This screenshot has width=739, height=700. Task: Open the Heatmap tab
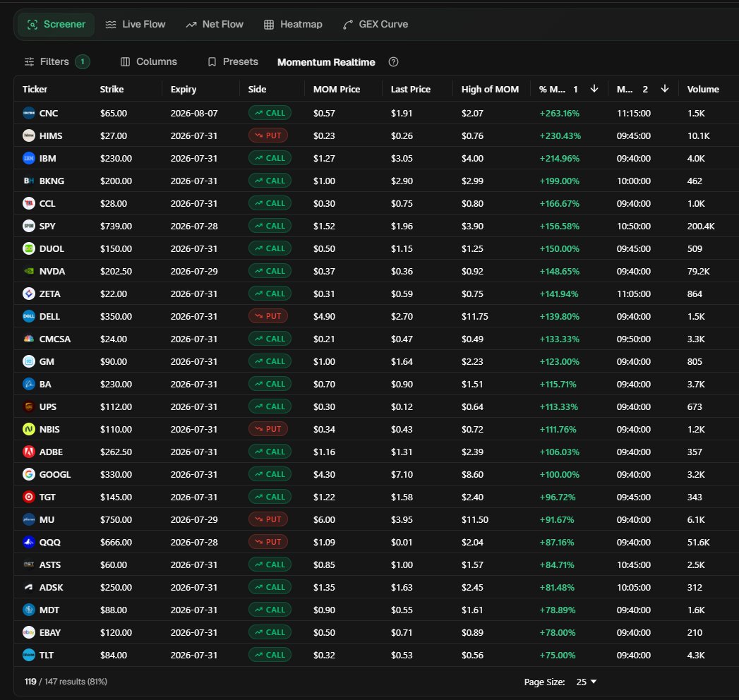293,25
